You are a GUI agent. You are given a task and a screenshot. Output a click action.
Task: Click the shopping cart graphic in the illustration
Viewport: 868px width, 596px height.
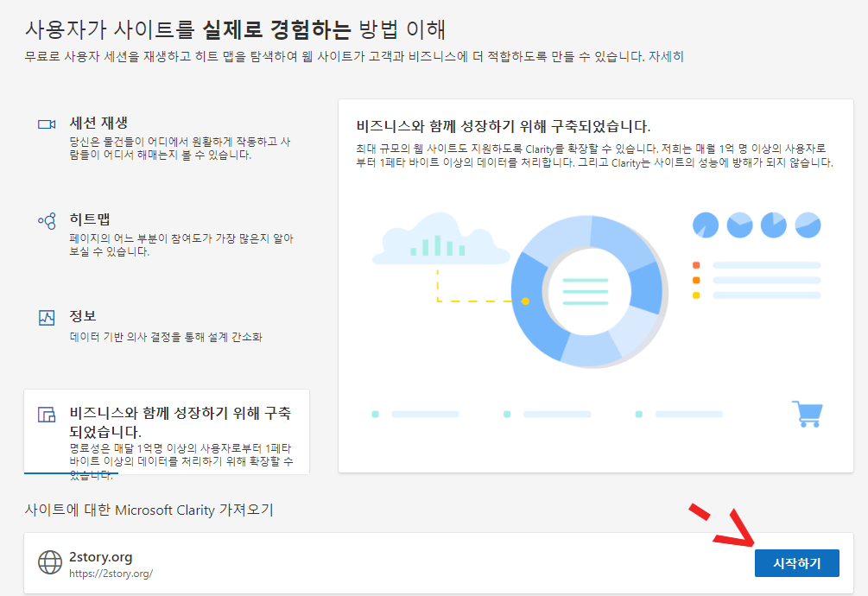point(808,412)
